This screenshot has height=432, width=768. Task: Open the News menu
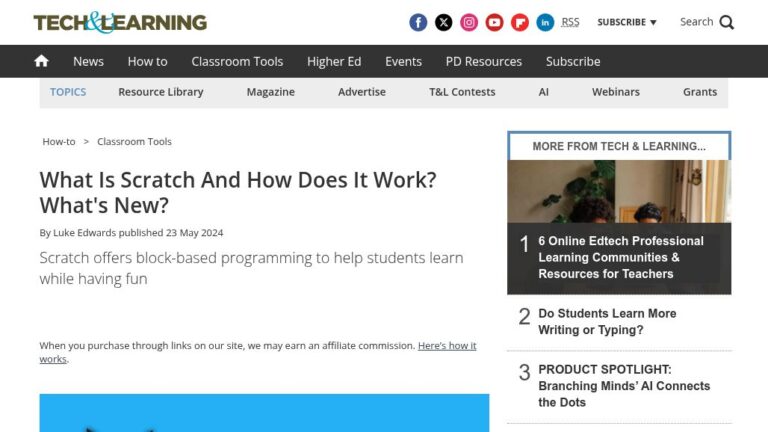(88, 61)
